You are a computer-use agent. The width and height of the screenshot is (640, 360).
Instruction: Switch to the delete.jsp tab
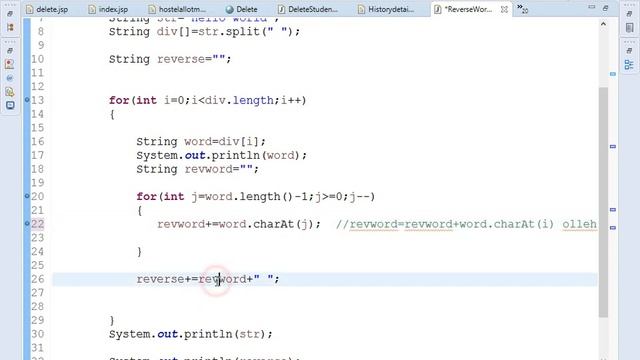tap(47, 9)
